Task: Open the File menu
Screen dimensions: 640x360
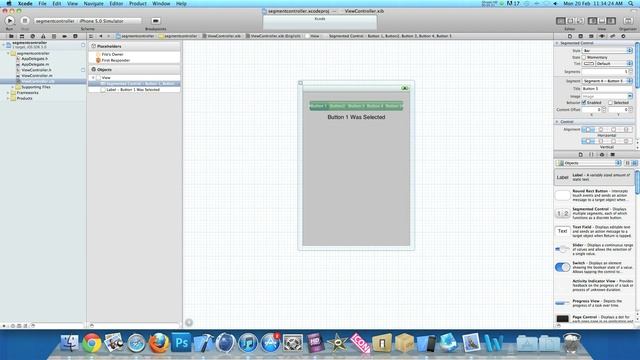Action: (42, 3)
